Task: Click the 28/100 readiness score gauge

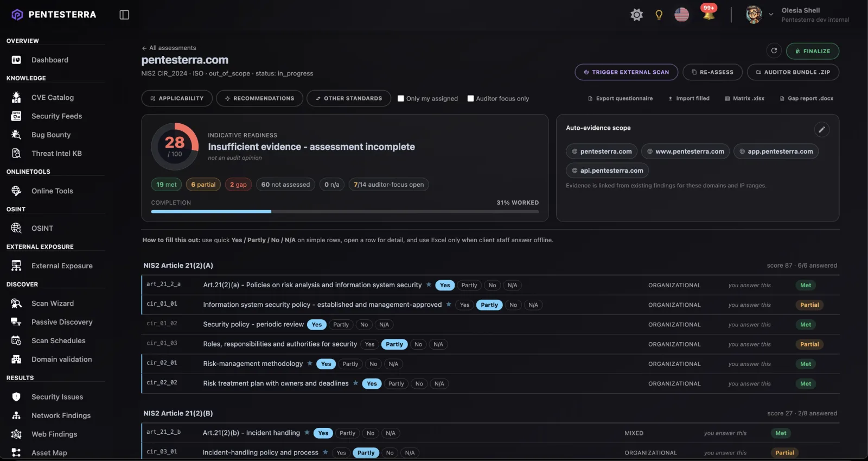Action: 175,147
